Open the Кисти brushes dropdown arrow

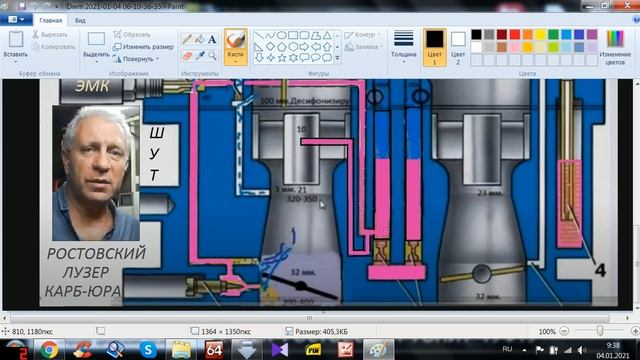(x=236, y=62)
